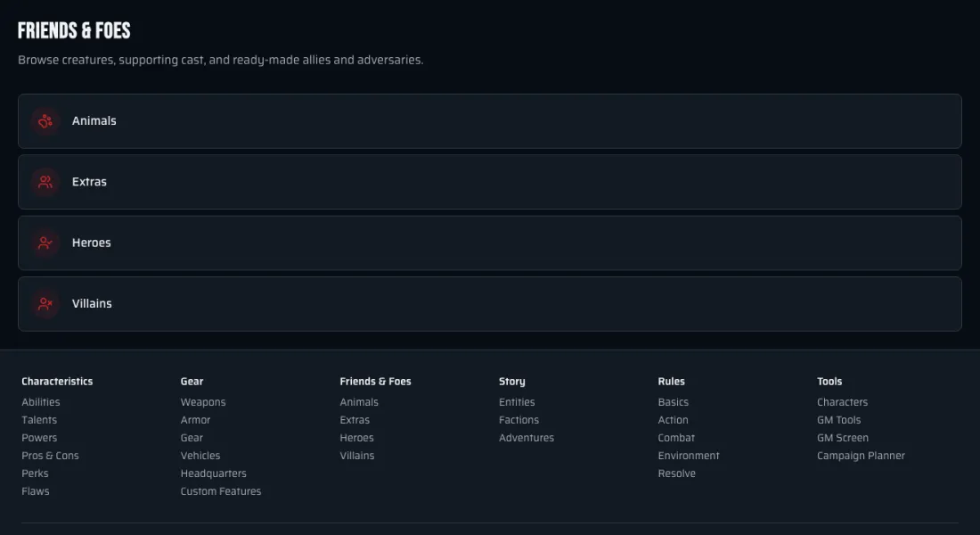Open Flaws footer link
The height and width of the screenshot is (535, 980).
(x=35, y=491)
